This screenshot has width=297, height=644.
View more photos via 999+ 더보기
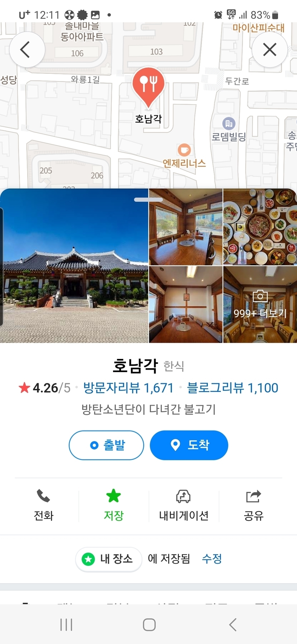[260, 304]
